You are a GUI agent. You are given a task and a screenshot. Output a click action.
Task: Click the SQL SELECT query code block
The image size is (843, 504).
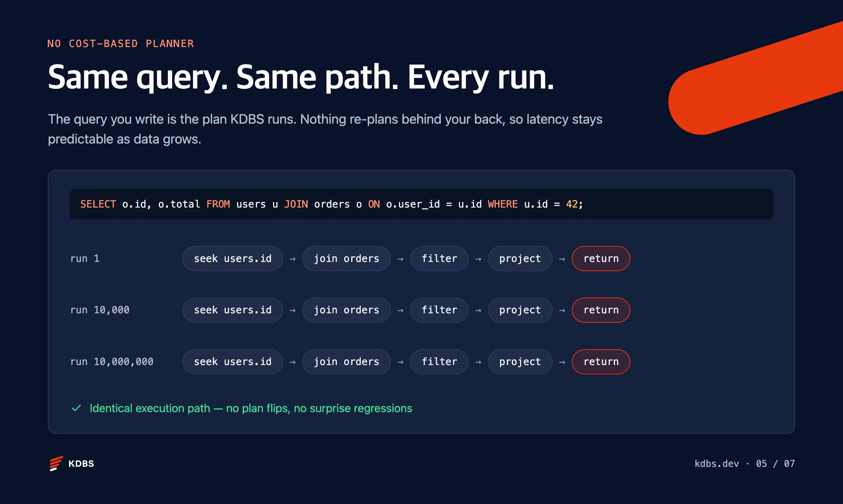coord(421,204)
